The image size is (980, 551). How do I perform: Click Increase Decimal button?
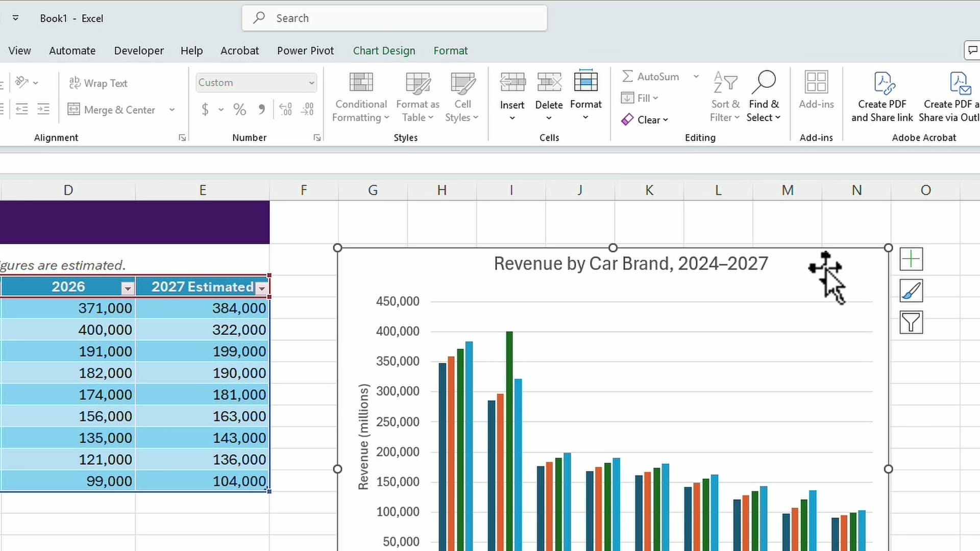(x=285, y=109)
